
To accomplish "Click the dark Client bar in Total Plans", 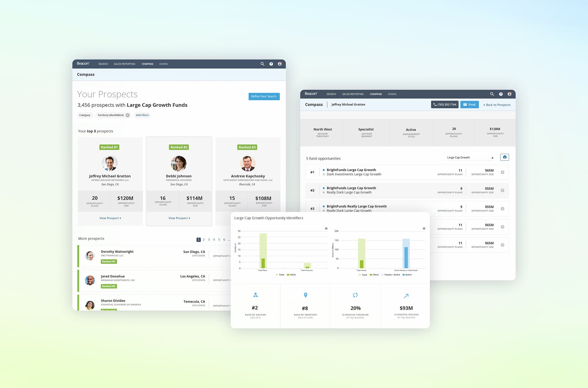I will (263, 263).
